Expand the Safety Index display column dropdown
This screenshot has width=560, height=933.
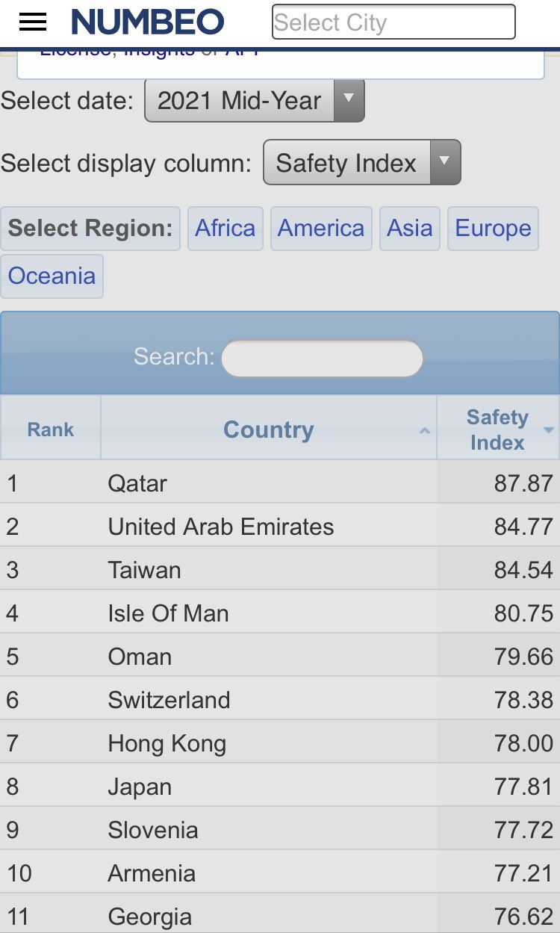pos(362,162)
